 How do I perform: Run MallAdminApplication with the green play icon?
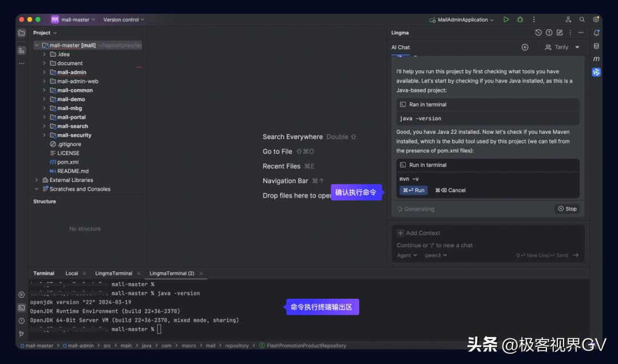pyautogui.click(x=506, y=19)
